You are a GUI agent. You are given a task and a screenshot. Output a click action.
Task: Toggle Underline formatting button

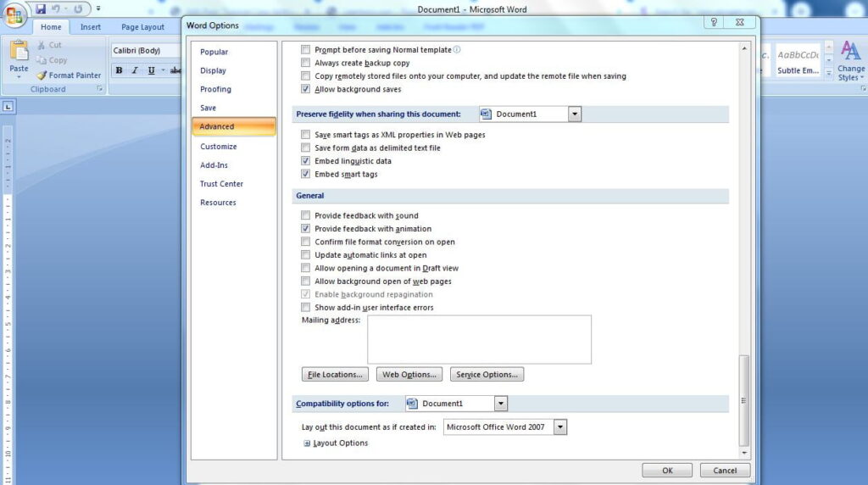(151, 70)
